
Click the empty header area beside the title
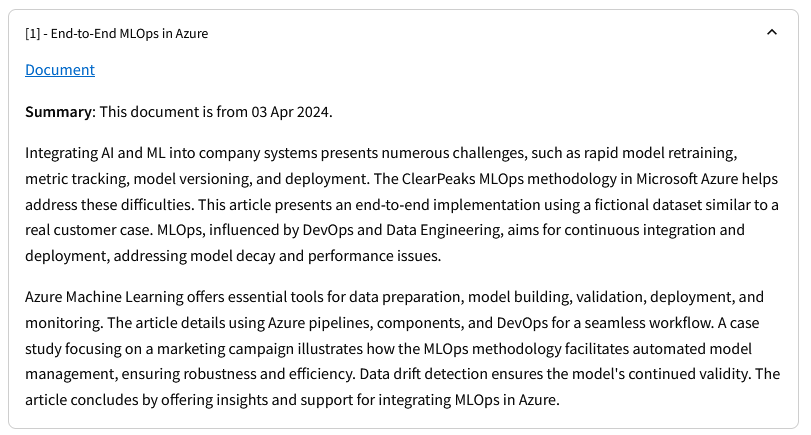(486, 34)
